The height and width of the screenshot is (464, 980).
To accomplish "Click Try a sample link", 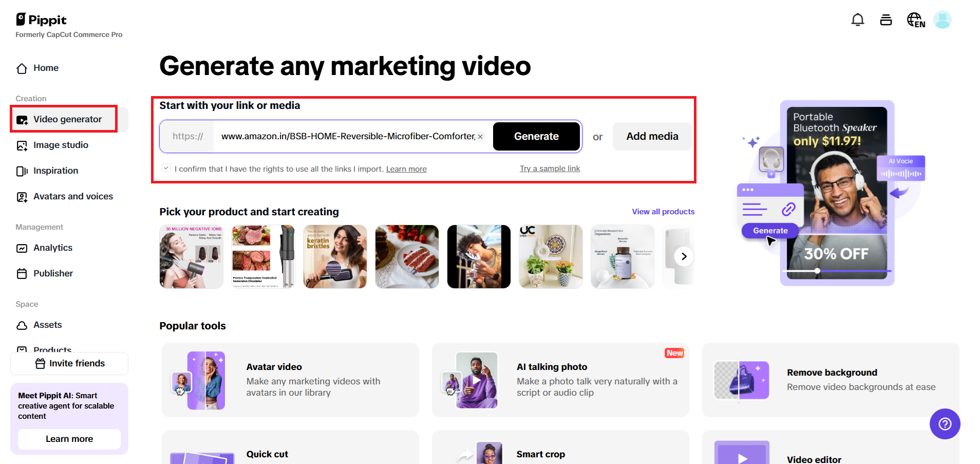I will coord(550,169).
